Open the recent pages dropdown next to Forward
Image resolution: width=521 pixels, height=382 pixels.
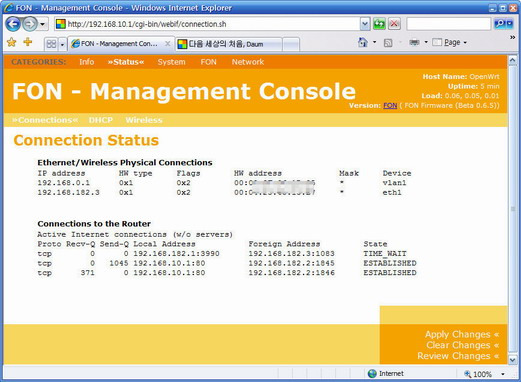click(x=42, y=24)
